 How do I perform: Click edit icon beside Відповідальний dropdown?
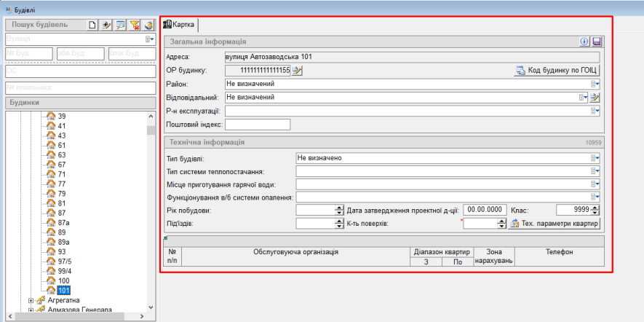(595, 97)
